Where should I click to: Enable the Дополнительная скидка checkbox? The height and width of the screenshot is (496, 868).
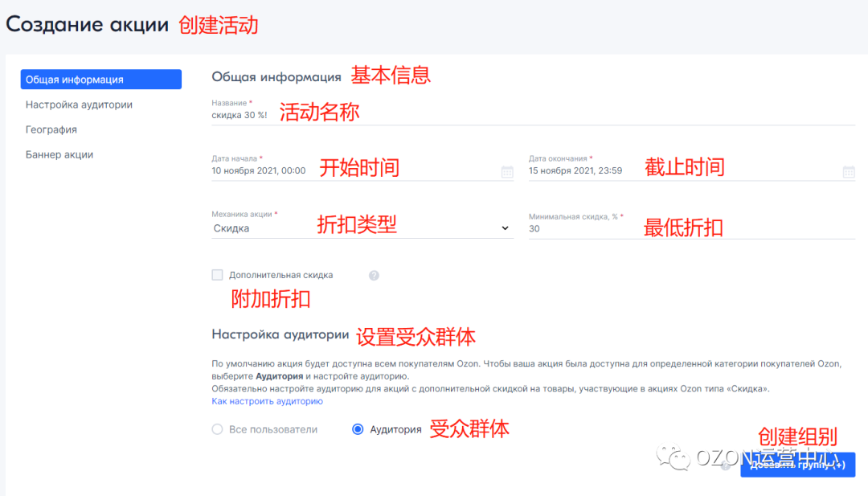217,274
